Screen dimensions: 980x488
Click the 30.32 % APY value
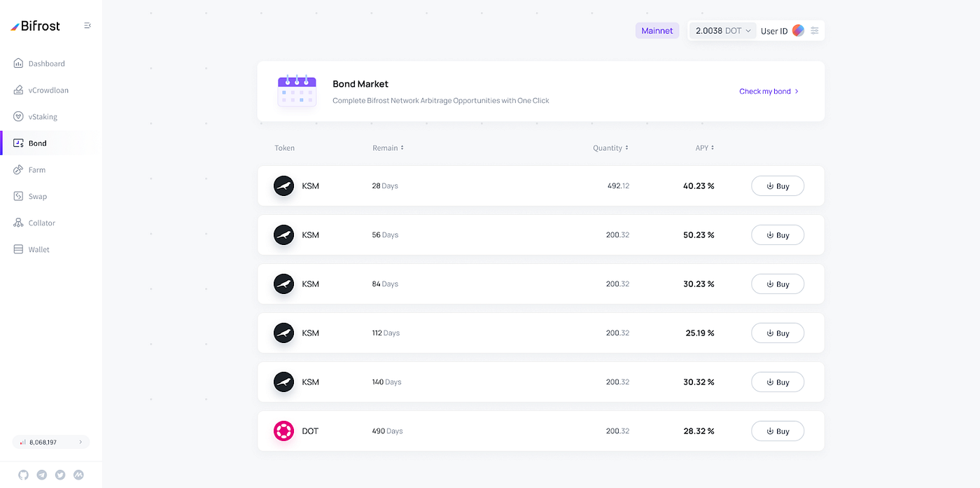pos(699,382)
